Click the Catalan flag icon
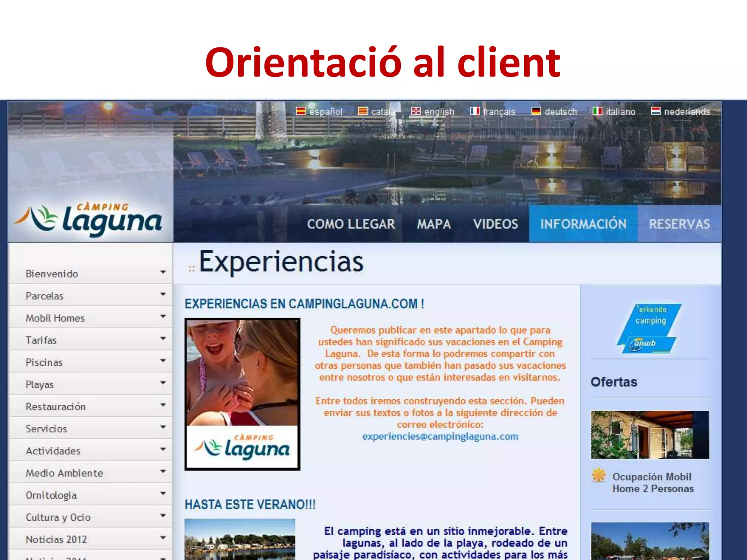 (x=363, y=111)
